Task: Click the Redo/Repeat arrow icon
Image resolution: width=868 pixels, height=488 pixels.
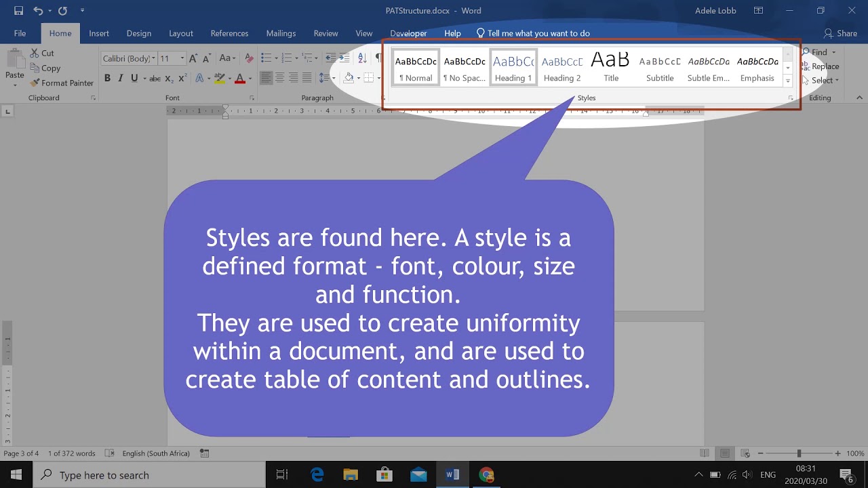Action: tap(62, 11)
